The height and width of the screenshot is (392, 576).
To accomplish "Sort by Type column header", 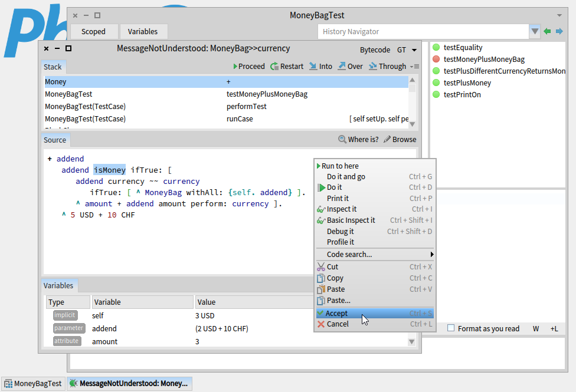I will point(68,302).
